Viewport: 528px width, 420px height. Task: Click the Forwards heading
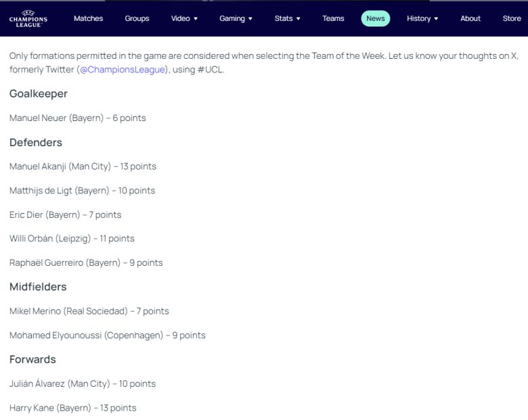pyautogui.click(x=32, y=359)
